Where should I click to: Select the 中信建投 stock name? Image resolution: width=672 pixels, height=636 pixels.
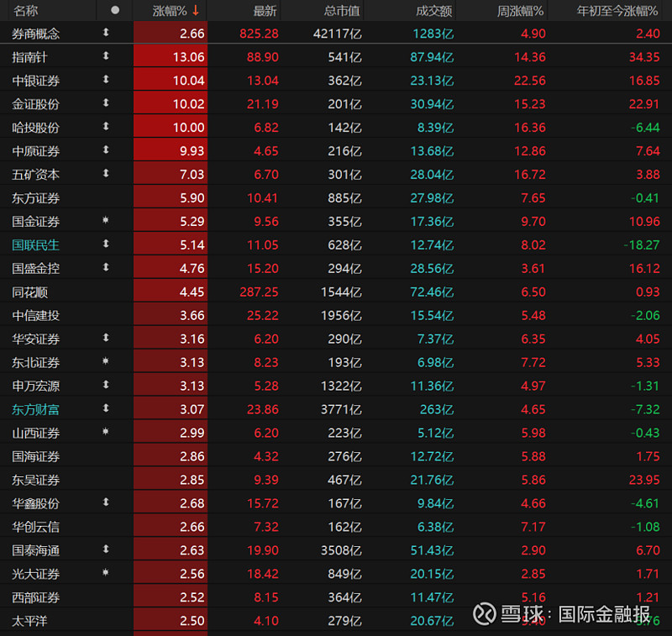click(35, 315)
